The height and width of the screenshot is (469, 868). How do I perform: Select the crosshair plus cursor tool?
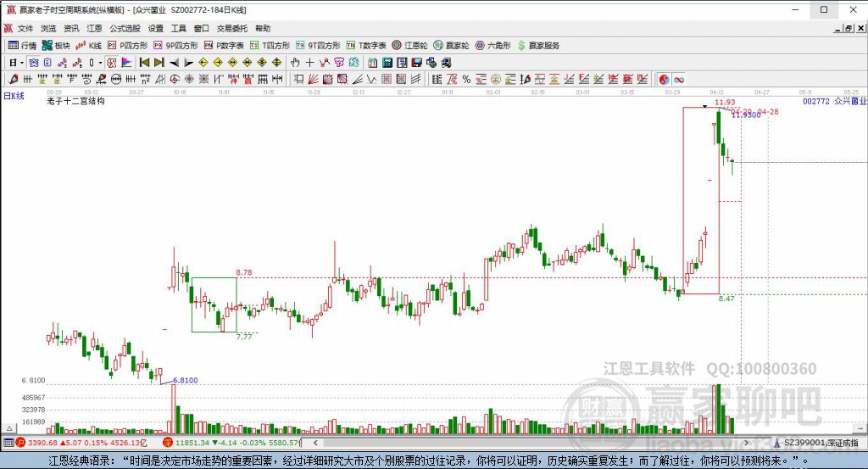click(310, 63)
